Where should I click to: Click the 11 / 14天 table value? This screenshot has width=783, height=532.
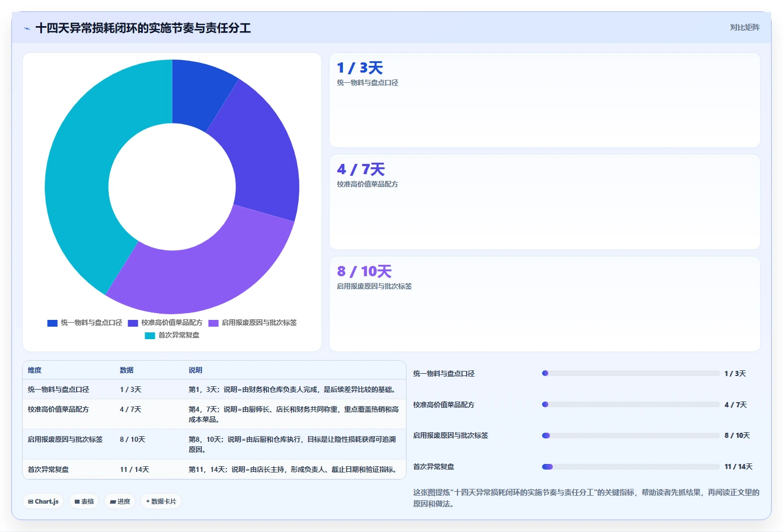134,470
